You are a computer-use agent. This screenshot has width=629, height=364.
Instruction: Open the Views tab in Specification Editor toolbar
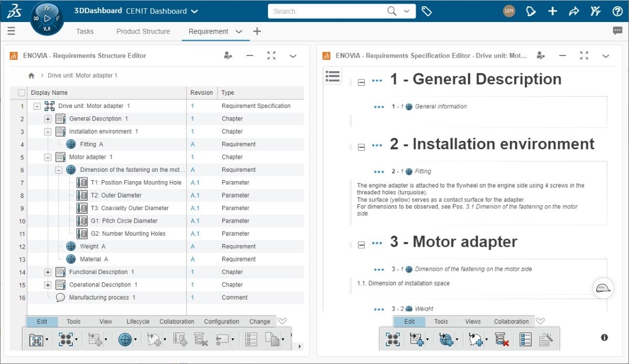tap(473, 322)
